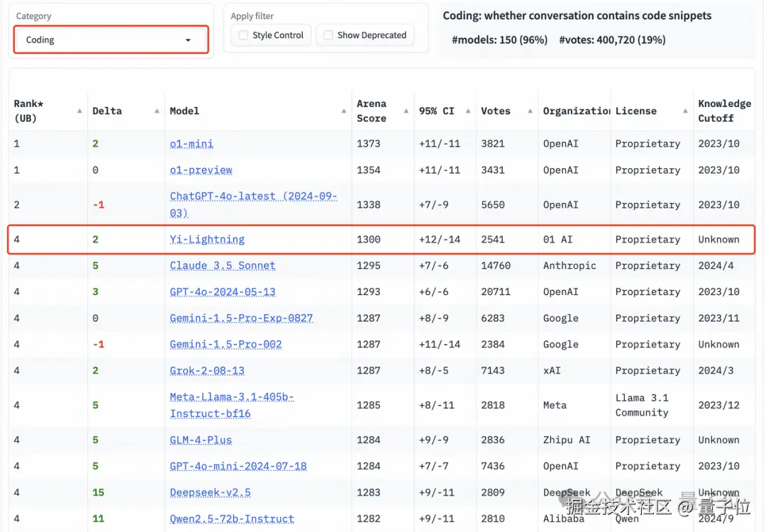This screenshot has width=766, height=532.
Task: Sort by License column arrow
Action: 685,111
